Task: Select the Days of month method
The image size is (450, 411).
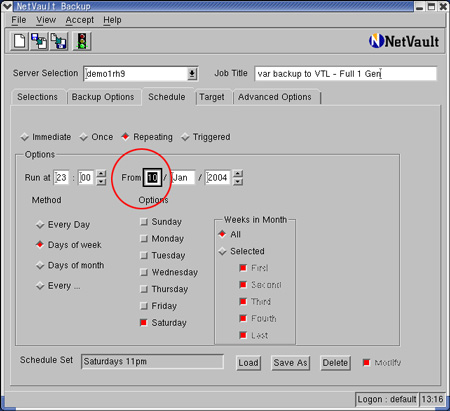Action: click(70, 265)
